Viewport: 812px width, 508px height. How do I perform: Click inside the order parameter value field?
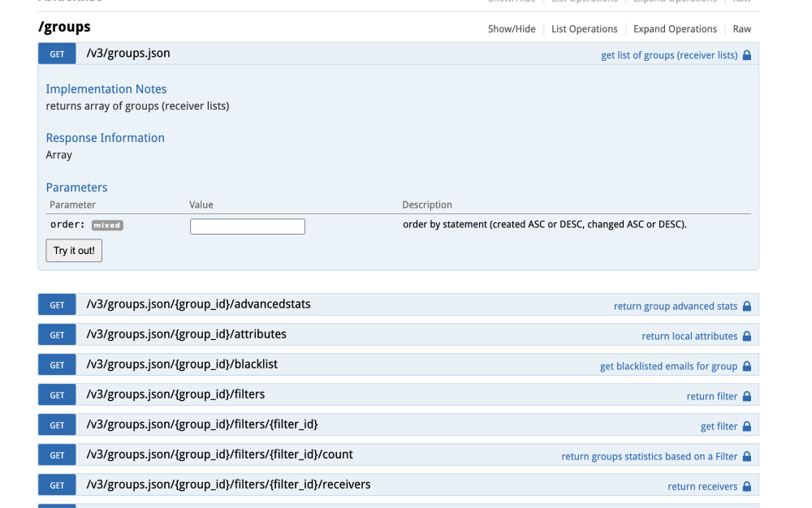(247, 226)
